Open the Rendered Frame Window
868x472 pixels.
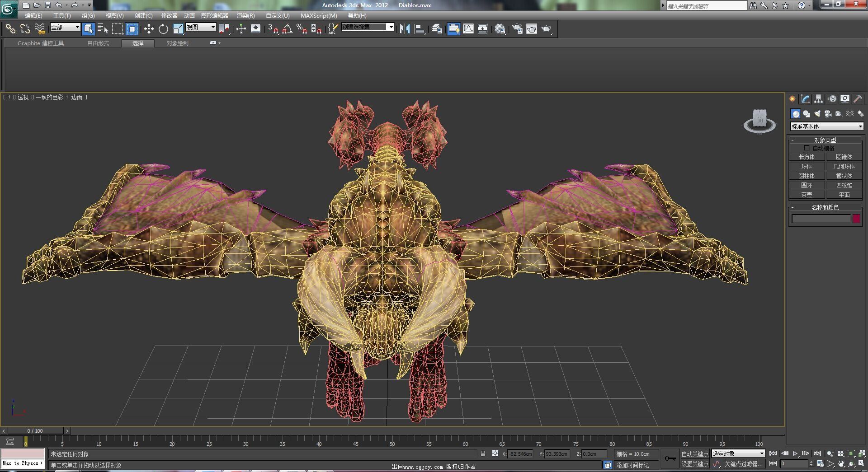tap(532, 29)
